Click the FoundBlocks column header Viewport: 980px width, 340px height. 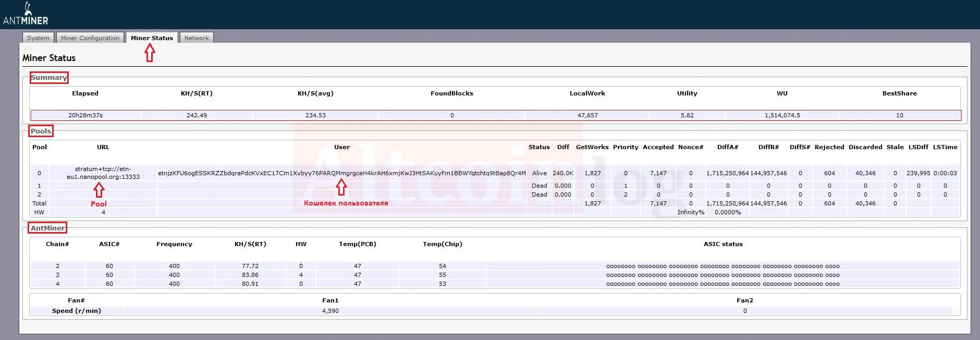(x=452, y=93)
